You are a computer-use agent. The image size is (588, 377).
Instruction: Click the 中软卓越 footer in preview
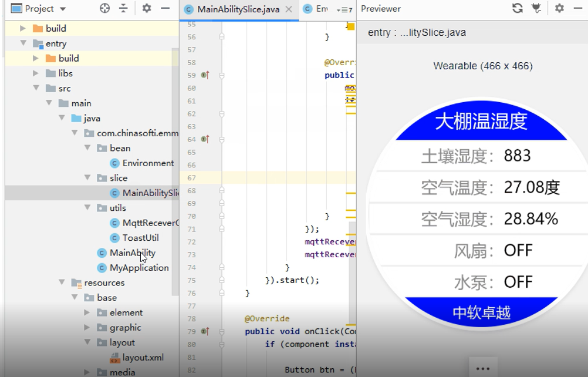[x=482, y=312]
